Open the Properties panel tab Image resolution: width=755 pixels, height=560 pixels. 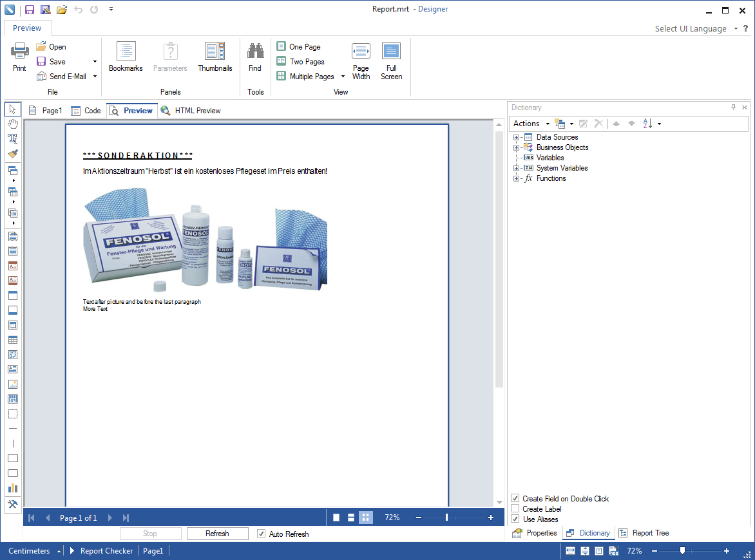[535, 533]
